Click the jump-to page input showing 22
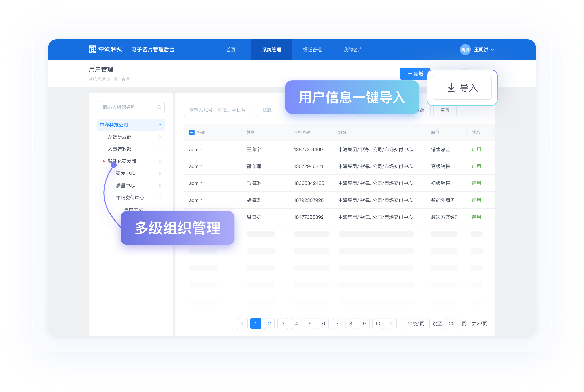Viewport: 584px width, 392px height. coord(451,323)
